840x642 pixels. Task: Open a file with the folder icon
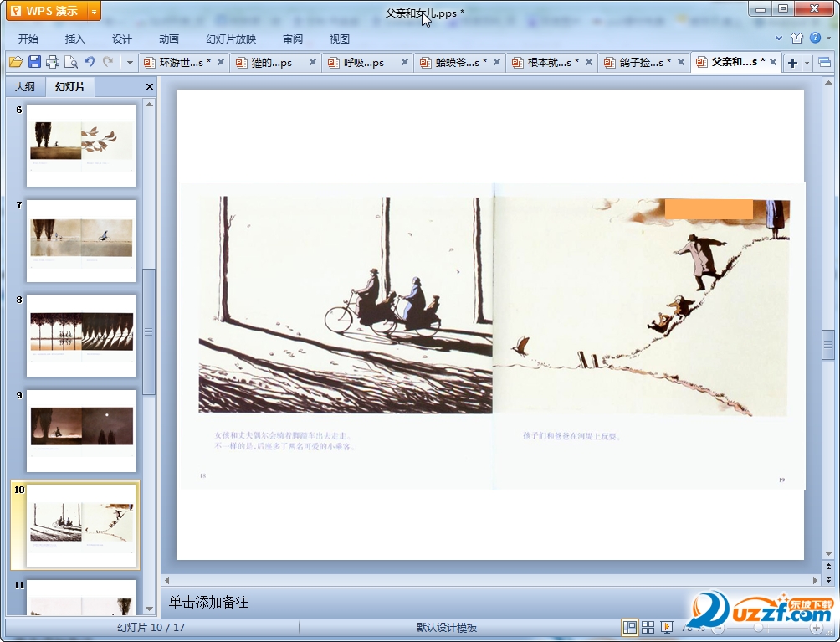coord(16,62)
